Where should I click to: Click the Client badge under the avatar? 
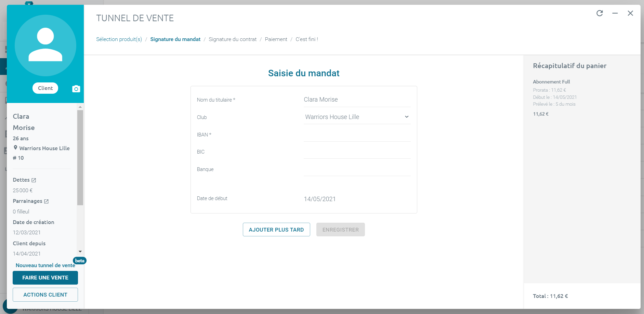[45, 88]
